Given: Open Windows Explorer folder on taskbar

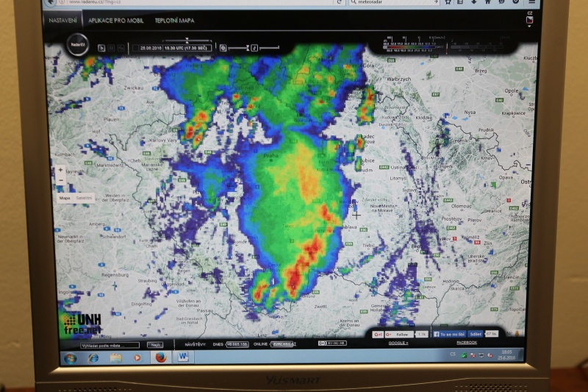Looking at the screenshot, I should pyautogui.click(x=116, y=358).
